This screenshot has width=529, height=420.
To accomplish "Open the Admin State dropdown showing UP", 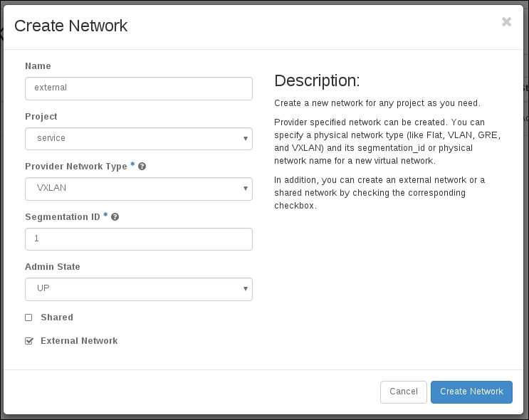I will click(138, 290).
